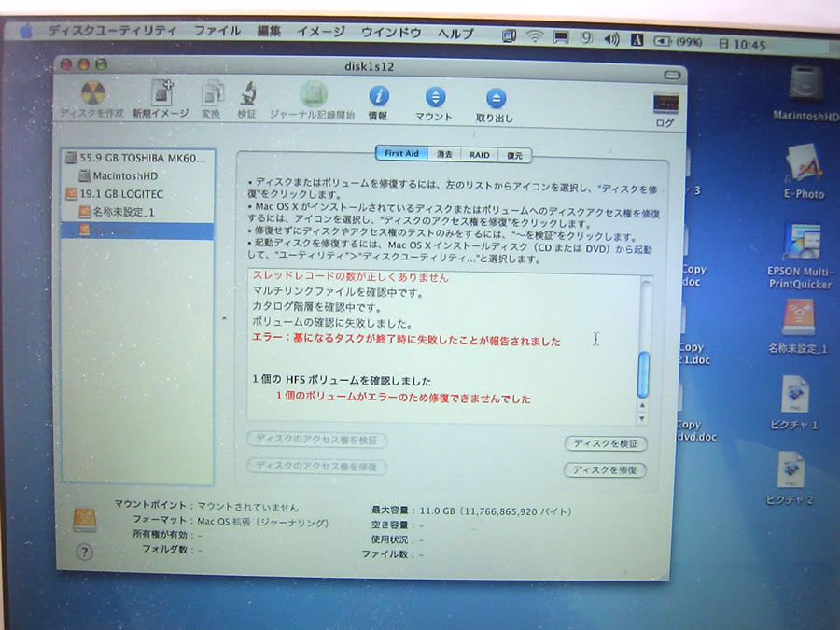Click the ディスクを作成 burn disc icon
The image size is (840, 630).
click(92, 93)
